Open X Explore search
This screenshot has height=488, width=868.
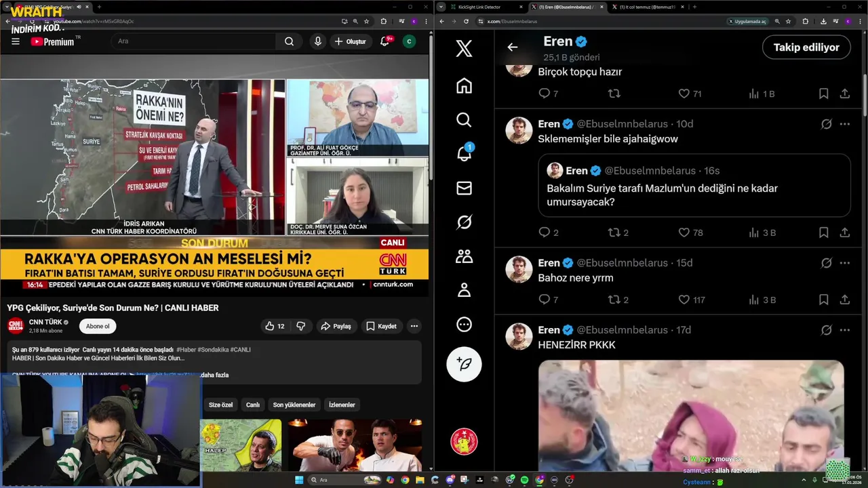(464, 119)
